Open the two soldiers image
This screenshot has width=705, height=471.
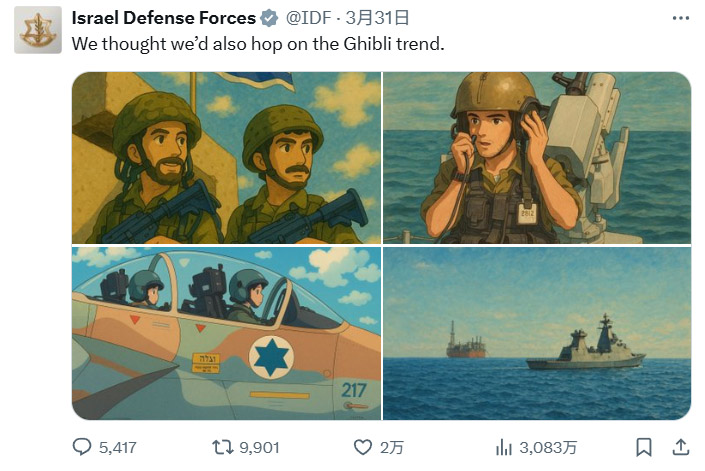(226, 157)
